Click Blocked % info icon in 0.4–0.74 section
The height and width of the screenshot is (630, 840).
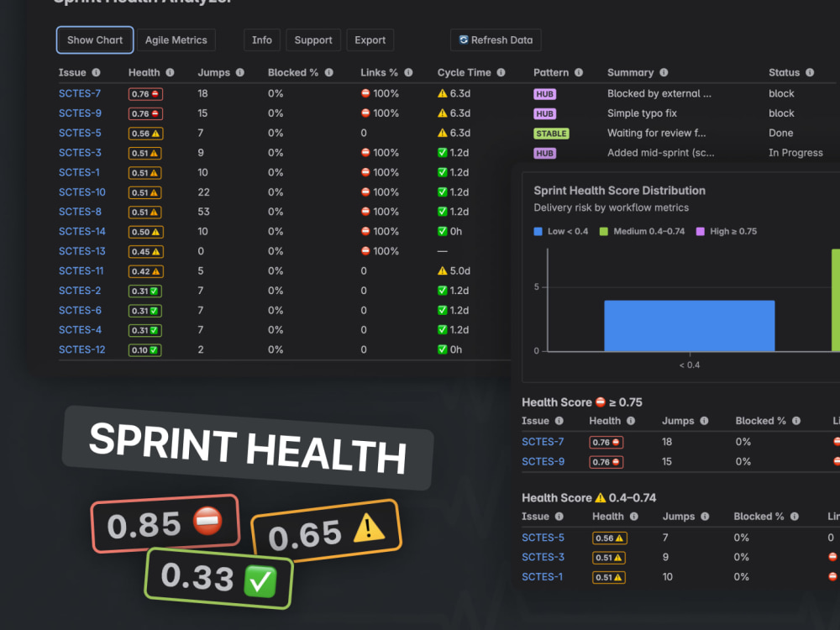click(x=795, y=517)
